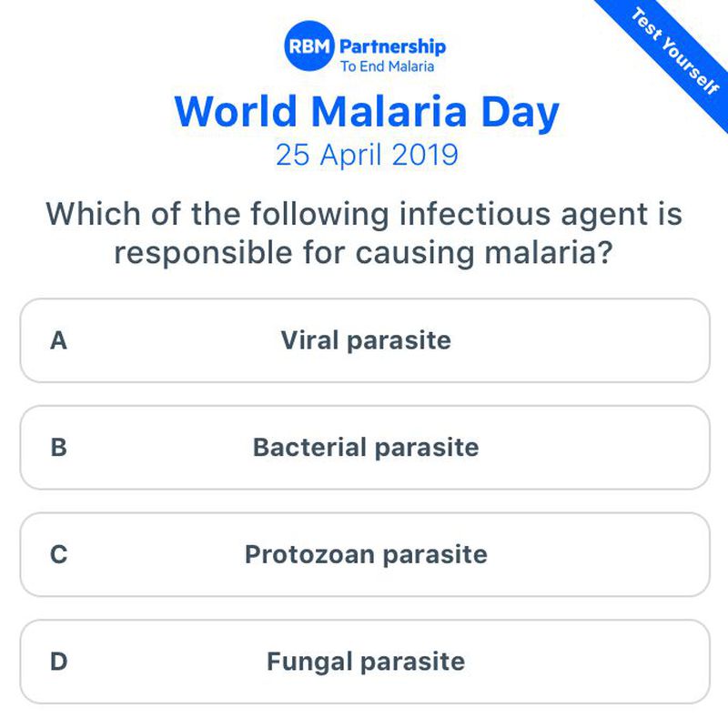Click the World Malaria Day heading
This screenshot has width=728, height=728.
tap(366, 111)
